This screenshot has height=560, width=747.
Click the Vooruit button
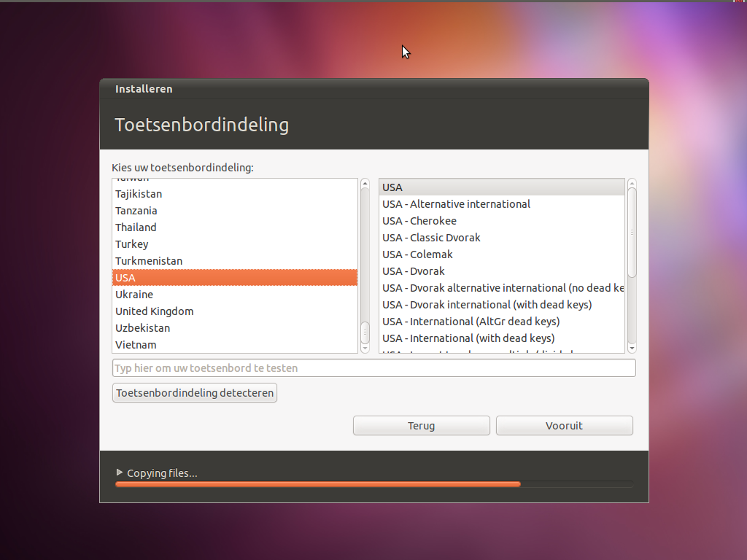[564, 425]
